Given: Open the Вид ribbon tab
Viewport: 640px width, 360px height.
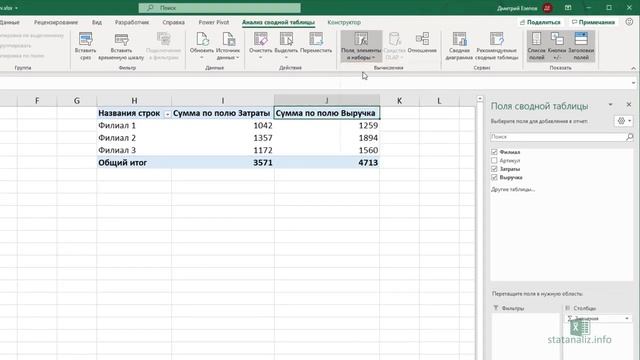Looking at the screenshot, I should (x=97, y=22).
